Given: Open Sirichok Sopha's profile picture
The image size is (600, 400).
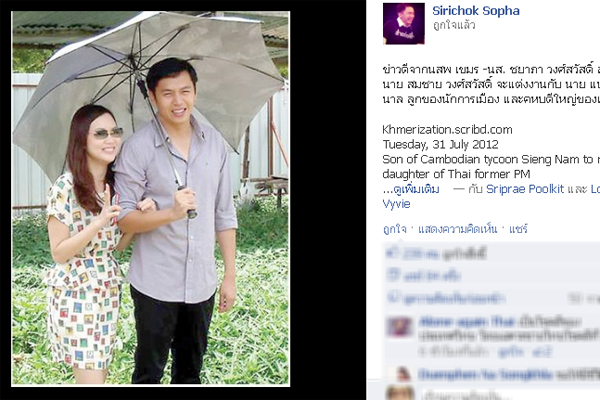Looking at the screenshot, I should point(404,24).
